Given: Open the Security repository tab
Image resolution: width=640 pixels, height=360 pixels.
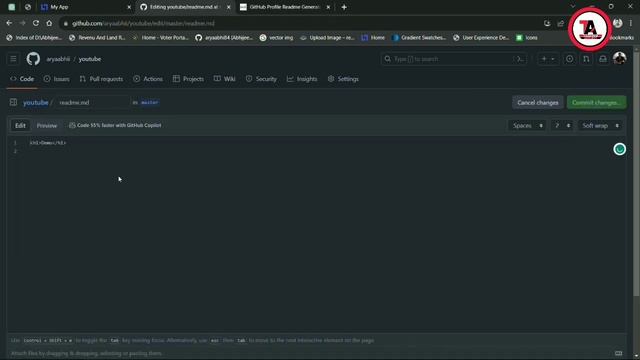Looking at the screenshot, I should click(x=261, y=79).
